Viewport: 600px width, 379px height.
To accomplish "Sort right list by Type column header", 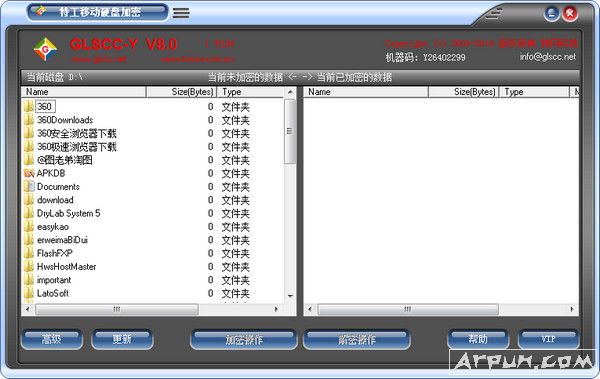I will [534, 92].
